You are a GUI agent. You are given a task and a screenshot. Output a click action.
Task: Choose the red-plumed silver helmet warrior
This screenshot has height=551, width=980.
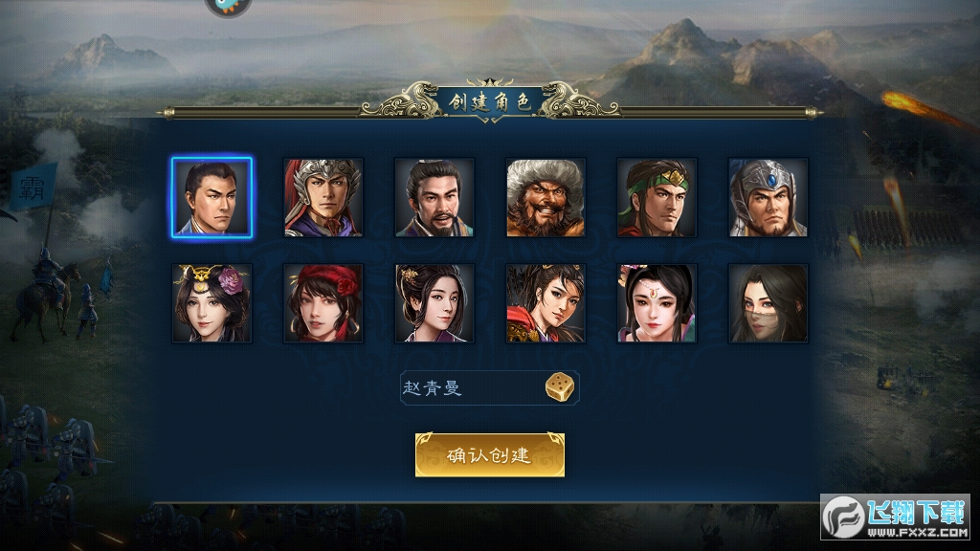(x=323, y=197)
